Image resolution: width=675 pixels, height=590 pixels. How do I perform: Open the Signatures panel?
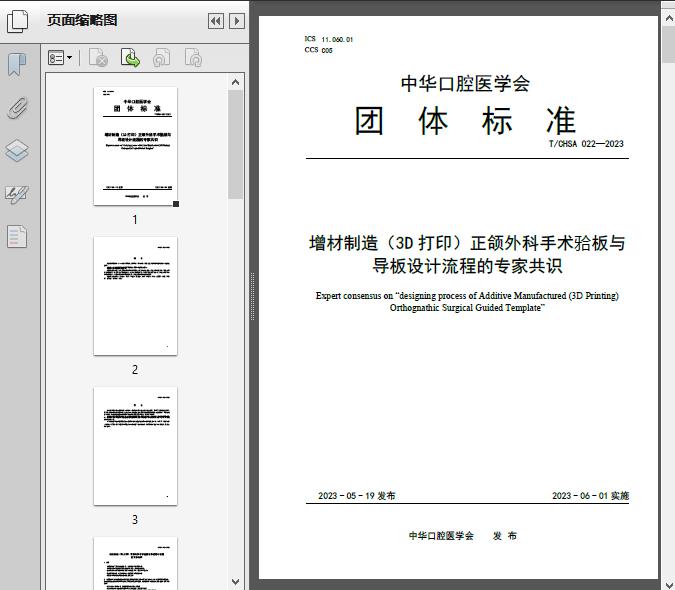coord(17,194)
